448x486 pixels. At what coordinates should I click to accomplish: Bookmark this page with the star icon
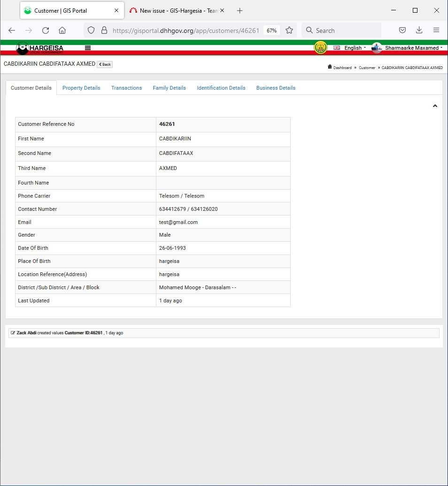[289, 31]
